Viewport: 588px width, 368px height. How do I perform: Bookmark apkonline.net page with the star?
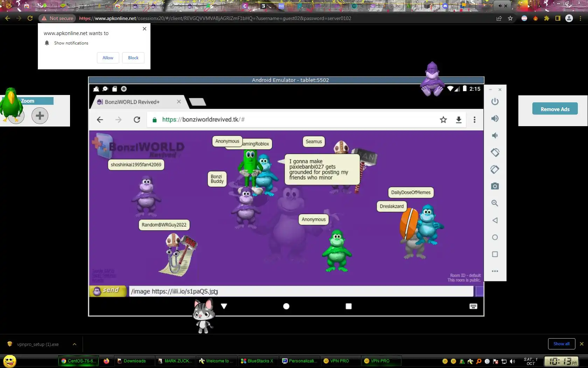510,18
